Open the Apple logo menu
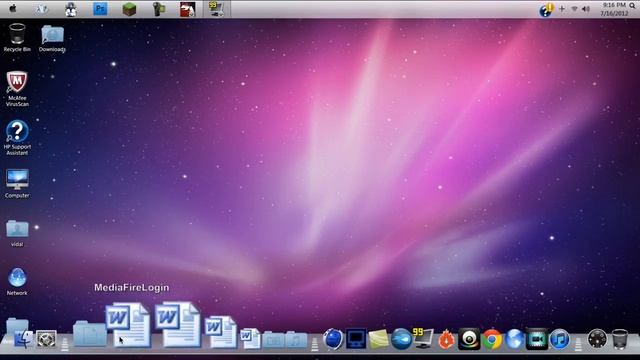 point(13,8)
